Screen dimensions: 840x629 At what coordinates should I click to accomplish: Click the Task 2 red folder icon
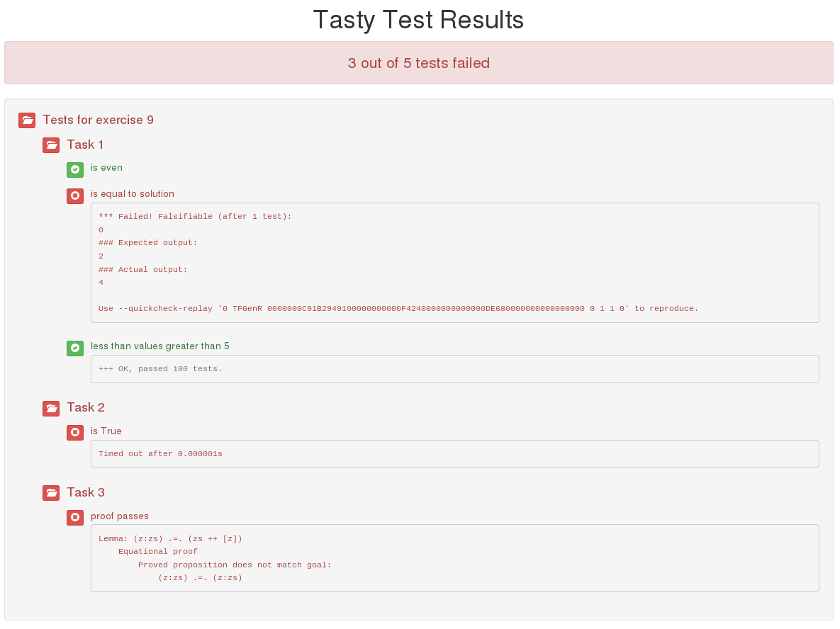(x=52, y=409)
